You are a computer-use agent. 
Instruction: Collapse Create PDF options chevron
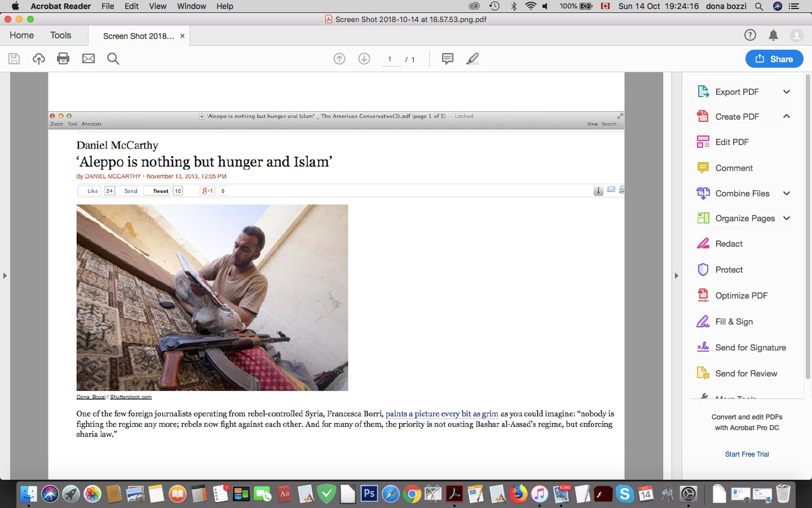(x=787, y=116)
